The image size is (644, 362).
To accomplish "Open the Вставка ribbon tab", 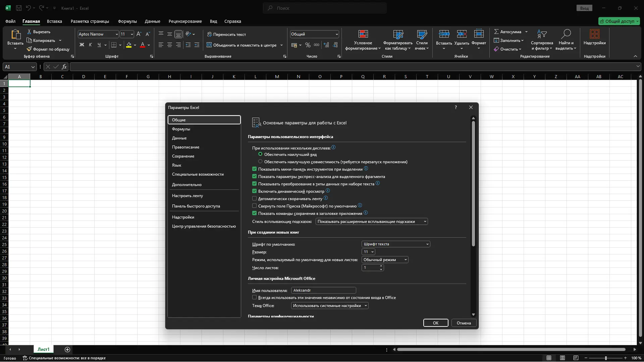I will pyautogui.click(x=54, y=21).
